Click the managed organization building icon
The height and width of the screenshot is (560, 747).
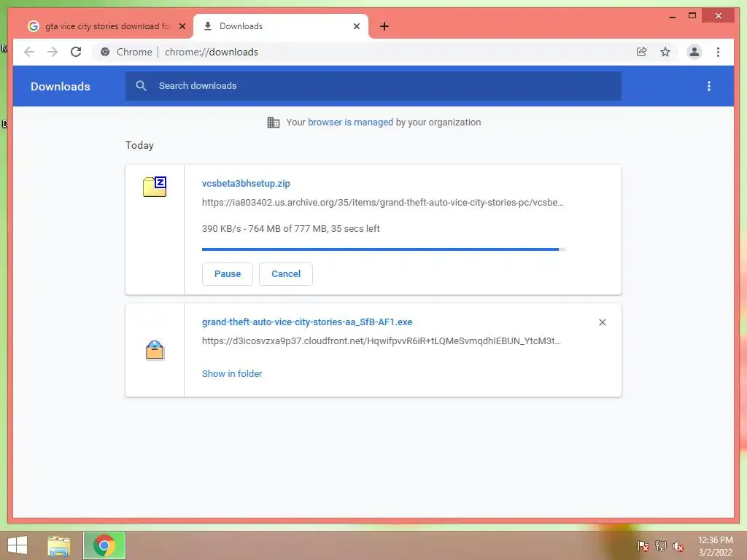[x=274, y=122]
